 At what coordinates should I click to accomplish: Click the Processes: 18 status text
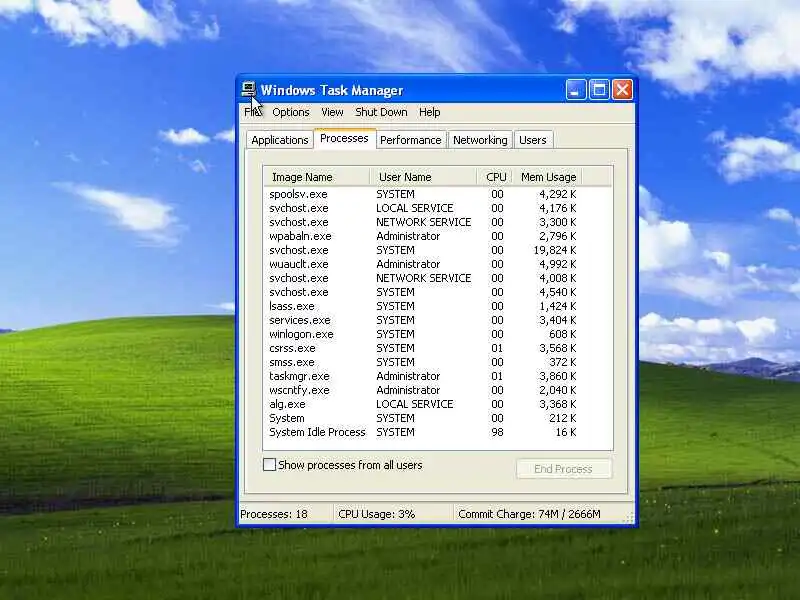pos(274,514)
